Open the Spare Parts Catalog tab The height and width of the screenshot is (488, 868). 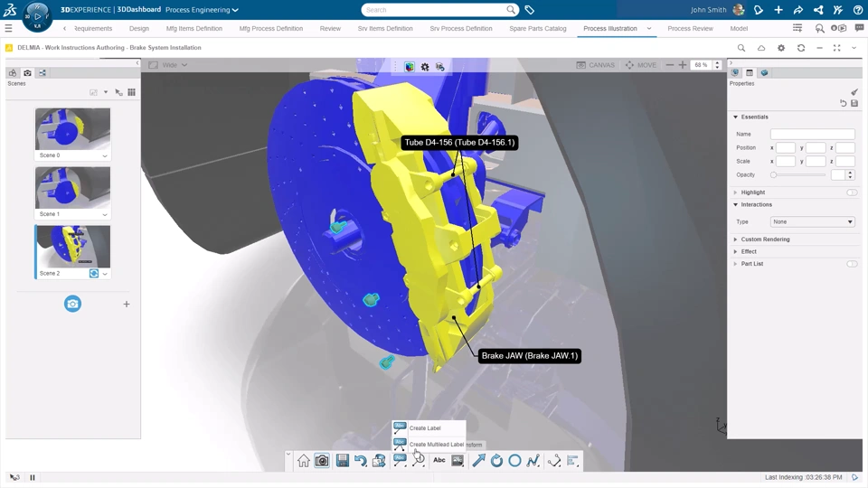point(537,28)
